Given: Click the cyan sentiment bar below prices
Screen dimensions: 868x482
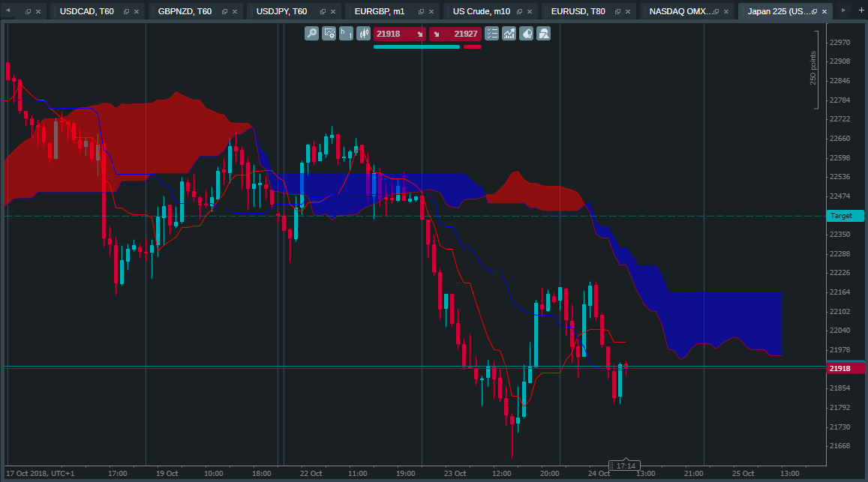Looking at the screenshot, I should tap(417, 47).
